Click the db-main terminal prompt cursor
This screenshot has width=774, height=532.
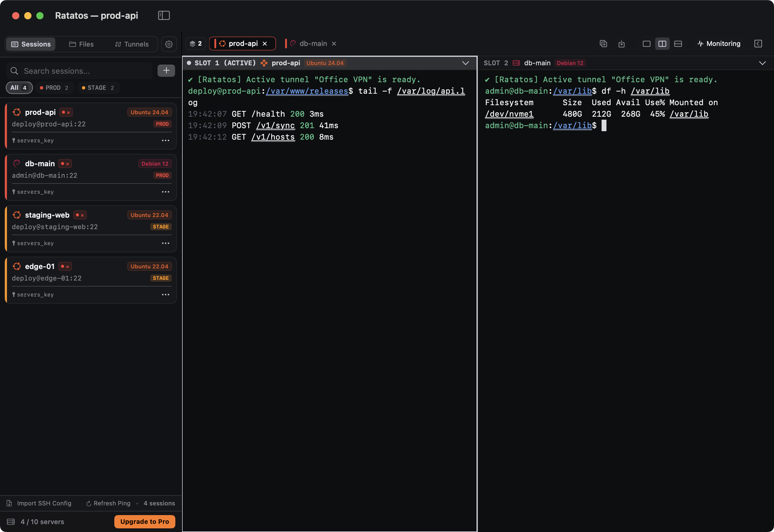[x=604, y=125]
